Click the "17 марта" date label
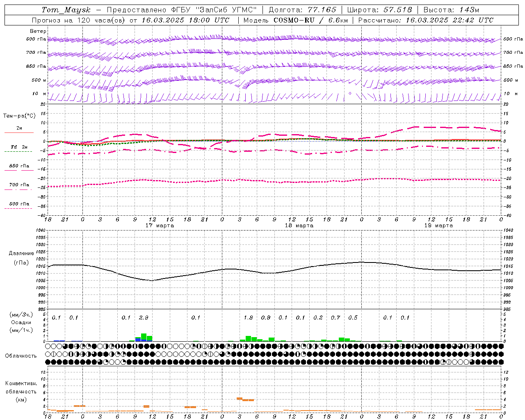Image resolution: width=525 pixels, height=420 pixels. click(160, 226)
